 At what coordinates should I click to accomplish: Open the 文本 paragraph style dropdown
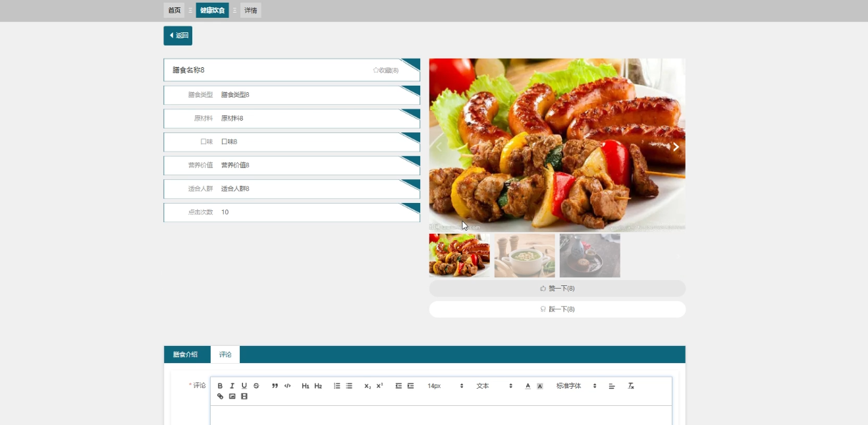tap(494, 386)
